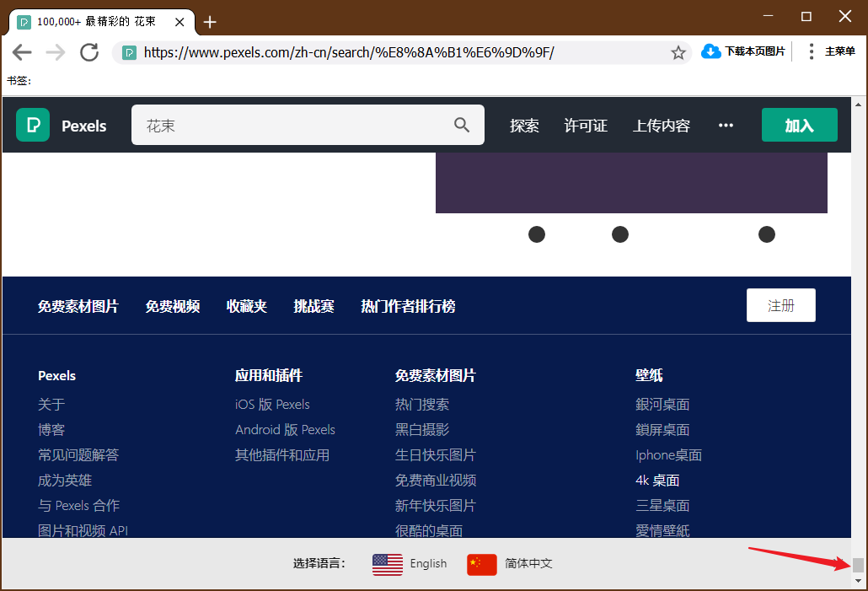Click the cloud download page images icon
868x591 pixels.
[711, 51]
